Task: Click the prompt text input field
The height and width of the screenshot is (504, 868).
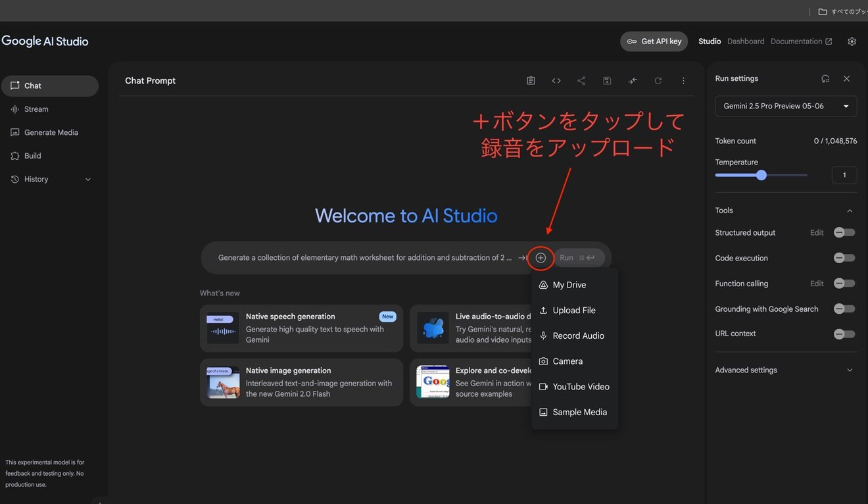Action: [365, 258]
